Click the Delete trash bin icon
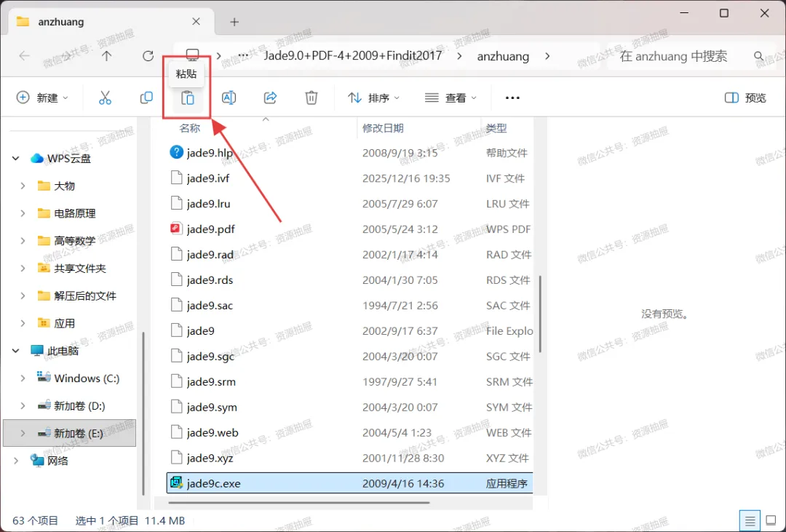The width and height of the screenshot is (786, 532). 311,98
